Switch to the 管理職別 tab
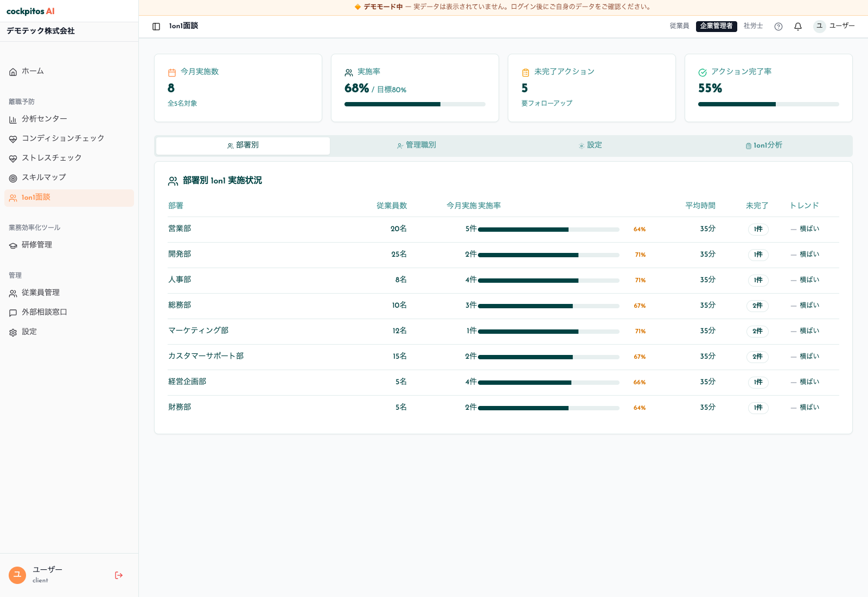This screenshot has height=597, width=868. (x=417, y=145)
